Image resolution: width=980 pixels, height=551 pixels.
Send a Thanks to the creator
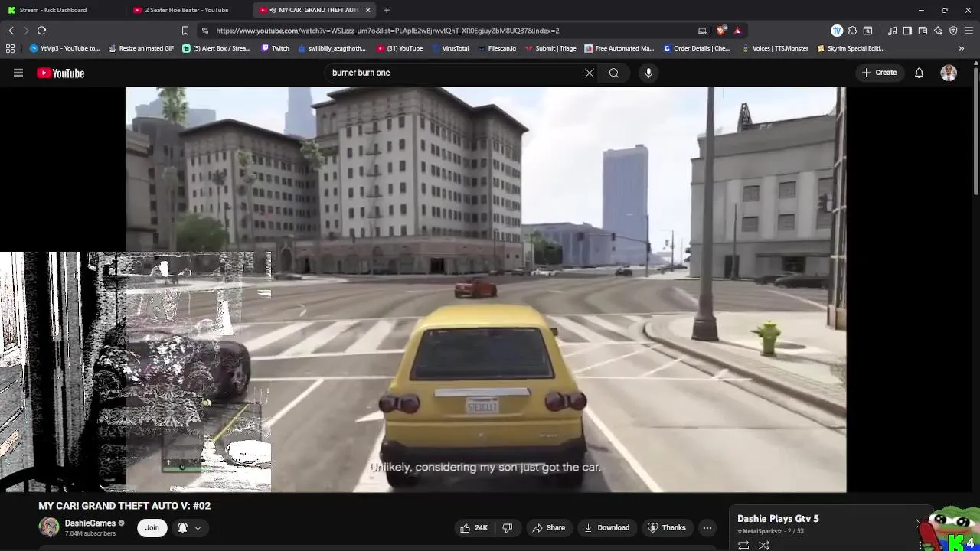click(x=666, y=527)
